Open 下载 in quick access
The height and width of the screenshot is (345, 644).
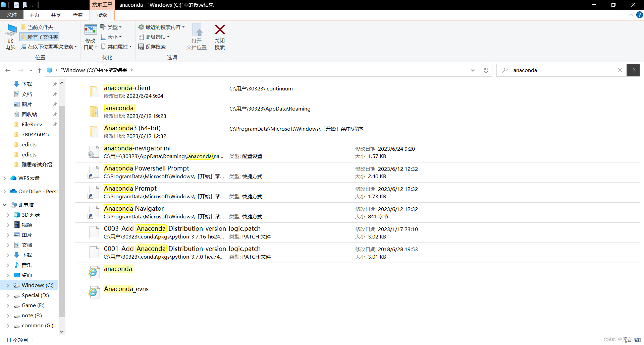pos(27,84)
